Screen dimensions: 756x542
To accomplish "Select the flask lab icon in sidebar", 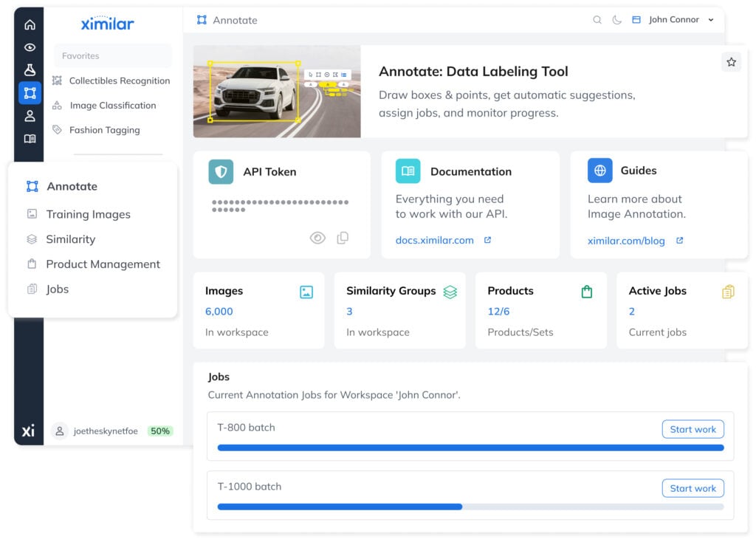I will tap(30, 70).
